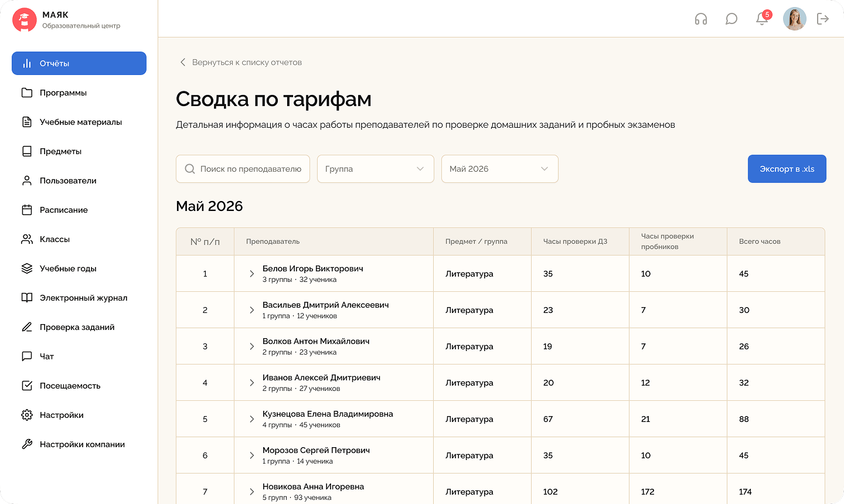Click the logout icon in header

(823, 19)
